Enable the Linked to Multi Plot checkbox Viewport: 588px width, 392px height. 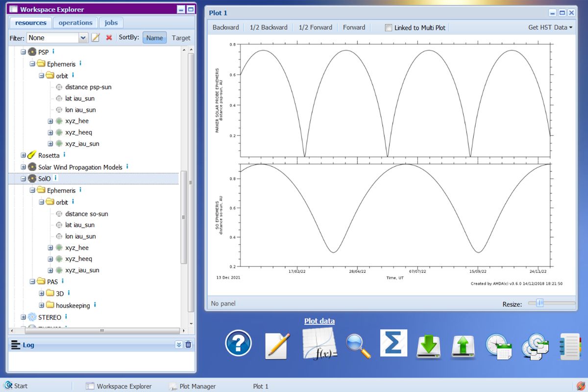pos(389,28)
